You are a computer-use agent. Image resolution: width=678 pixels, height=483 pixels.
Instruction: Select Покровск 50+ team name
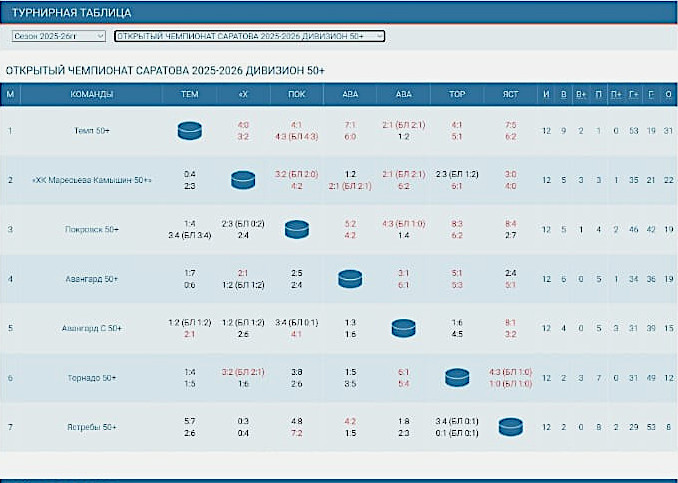[92, 229]
